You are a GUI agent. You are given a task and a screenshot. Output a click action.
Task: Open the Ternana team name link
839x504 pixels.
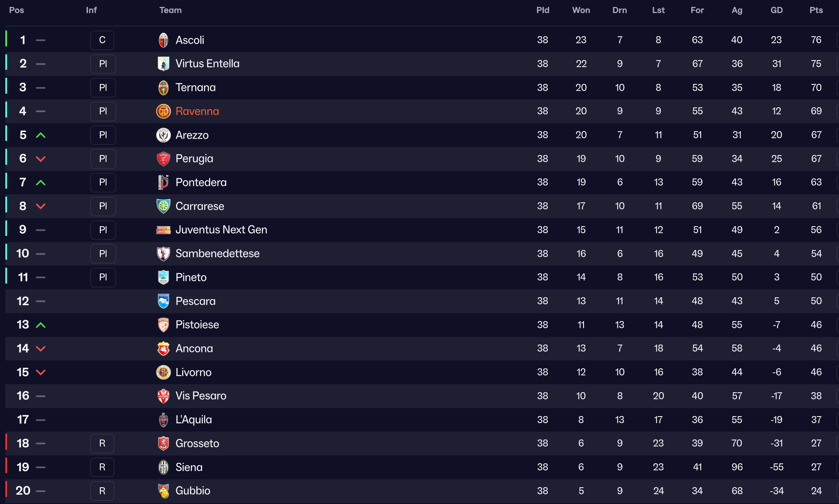click(195, 87)
